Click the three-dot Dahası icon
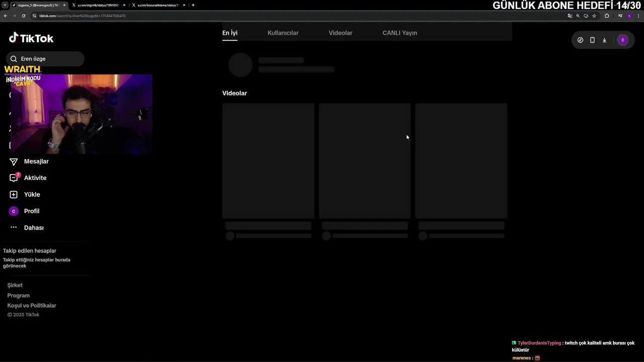644x362 pixels. coord(14,228)
